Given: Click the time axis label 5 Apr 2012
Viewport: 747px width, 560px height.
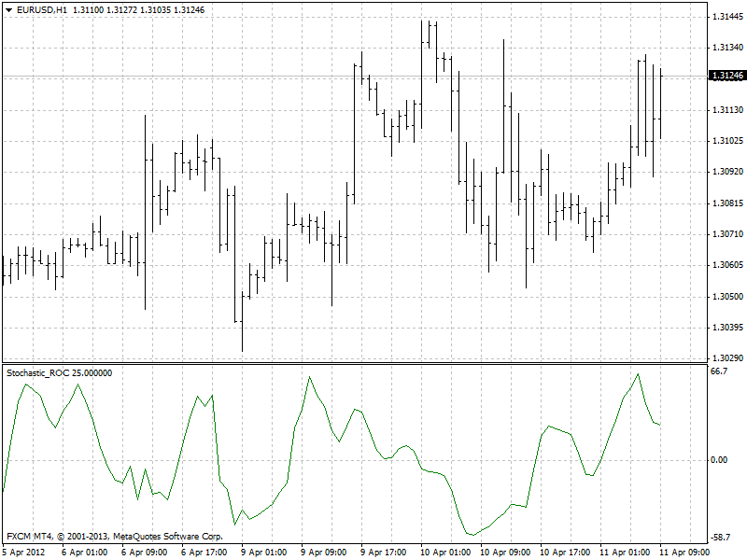Looking at the screenshot, I should coord(23,553).
